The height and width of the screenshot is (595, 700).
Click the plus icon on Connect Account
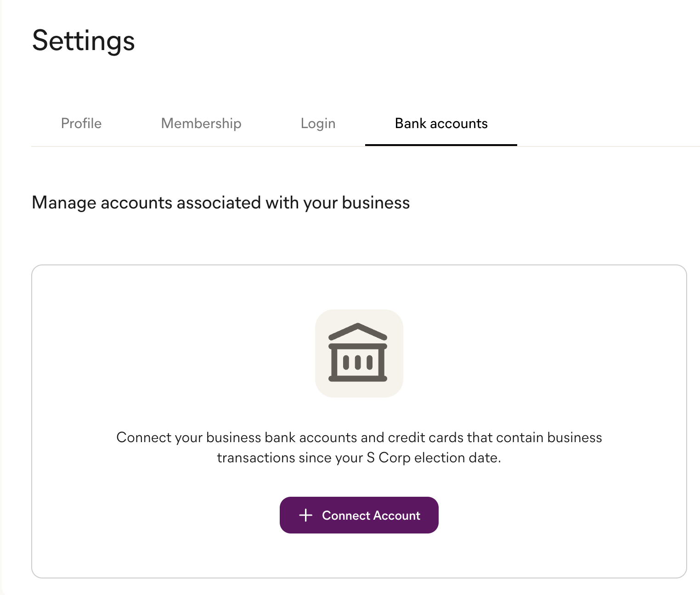pyautogui.click(x=305, y=515)
